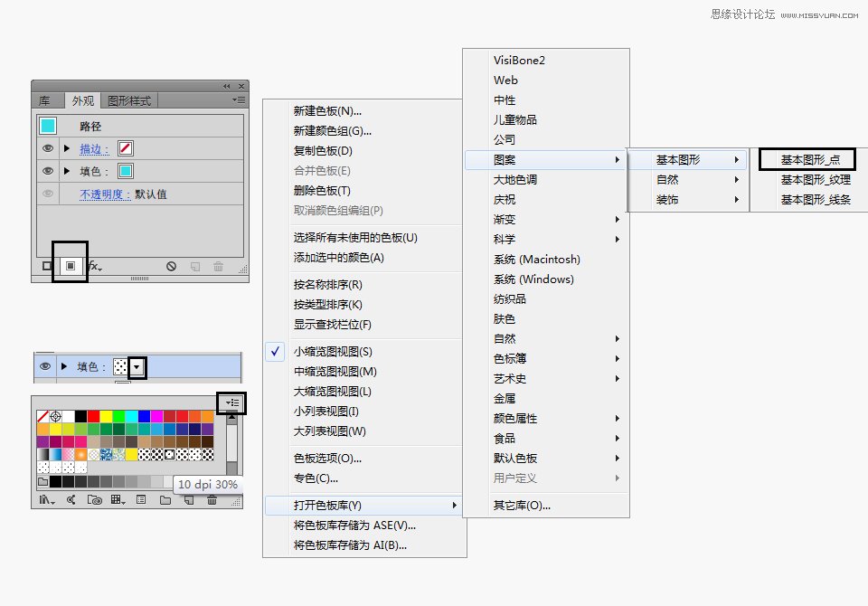Select the Swatch Options icon in Swatches panel
The height and width of the screenshot is (606, 868).
(141, 499)
